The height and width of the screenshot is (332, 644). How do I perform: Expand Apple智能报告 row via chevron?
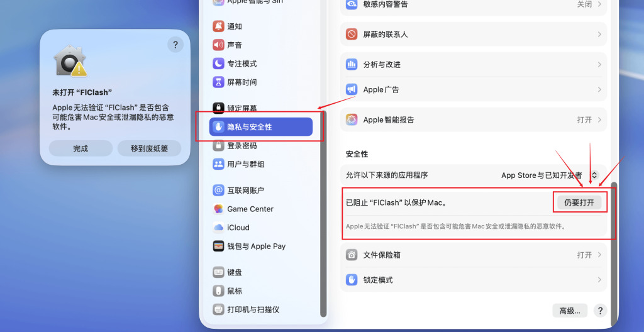click(x=599, y=119)
